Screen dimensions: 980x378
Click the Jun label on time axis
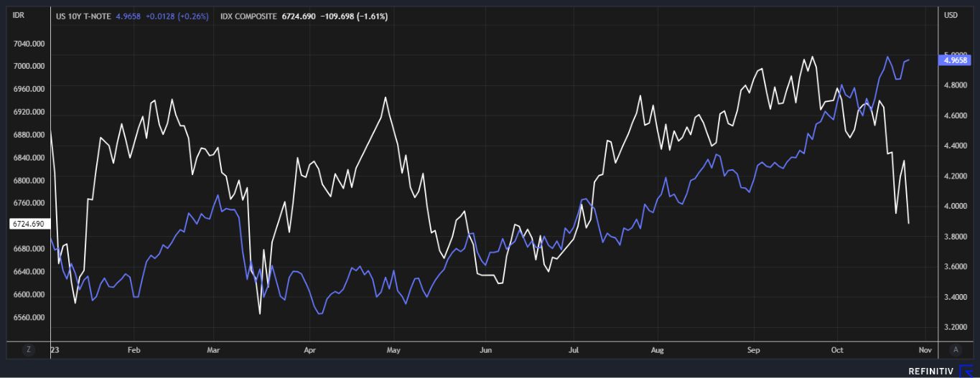485,351
